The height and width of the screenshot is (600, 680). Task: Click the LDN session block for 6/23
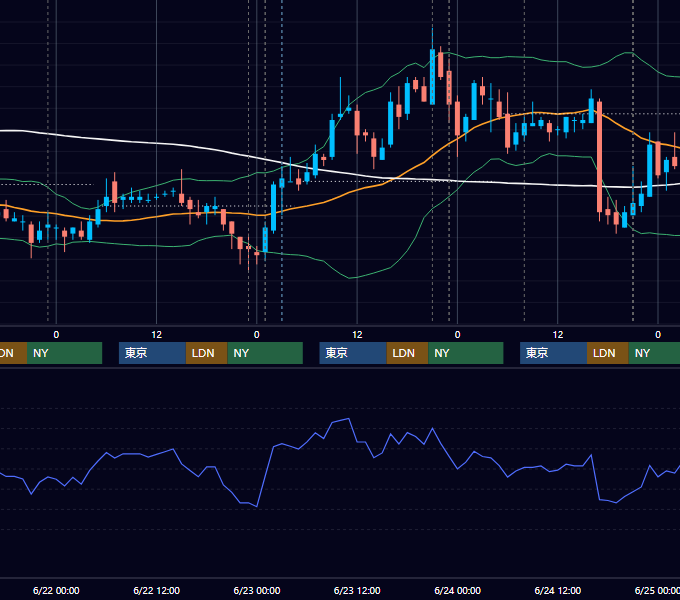click(x=407, y=353)
